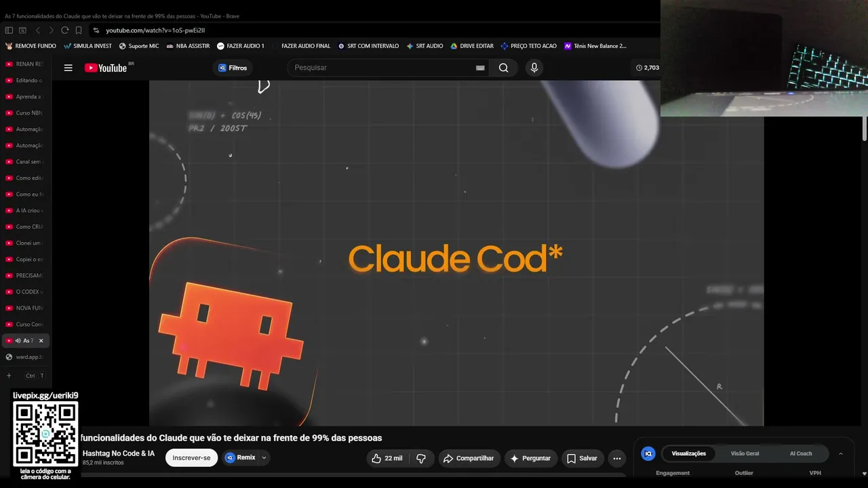This screenshot has height=488, width=868.
Task: Switch to the 'Curso N8N' vertical tab
Action: click(26, 113)
